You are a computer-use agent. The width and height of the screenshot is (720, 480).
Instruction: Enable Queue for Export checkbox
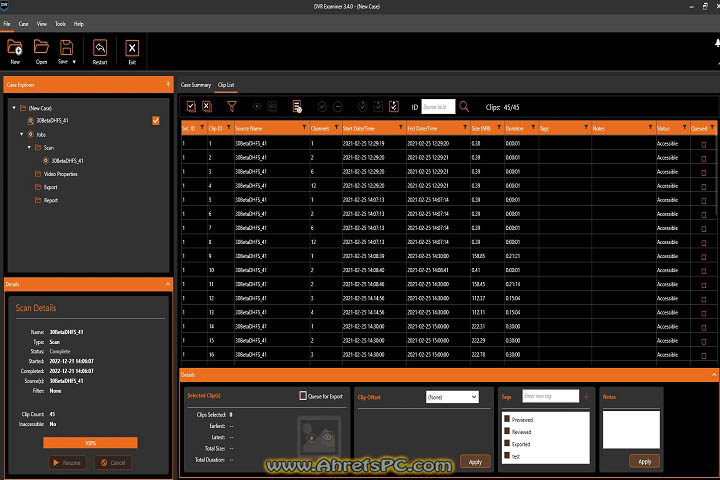tap(303, 395)
